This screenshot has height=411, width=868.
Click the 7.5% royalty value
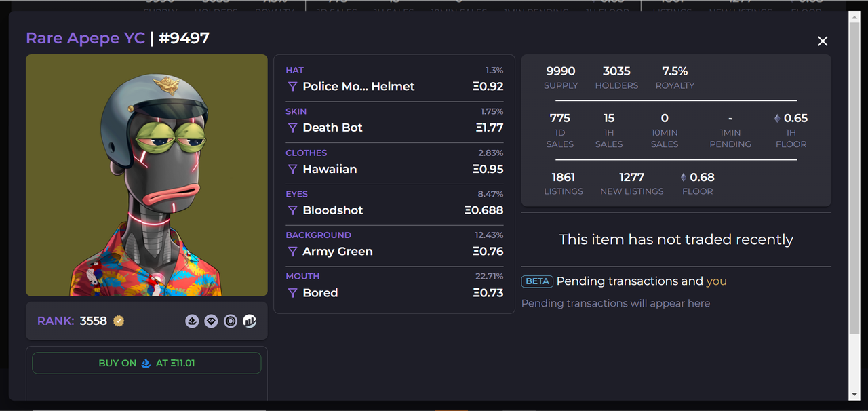point(675,71)
